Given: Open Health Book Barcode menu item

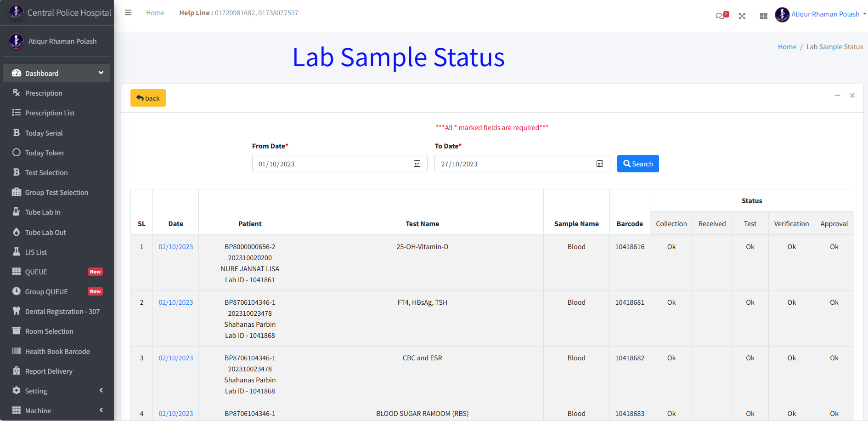Looking at the screenshot, I should (x=56, y=352).
